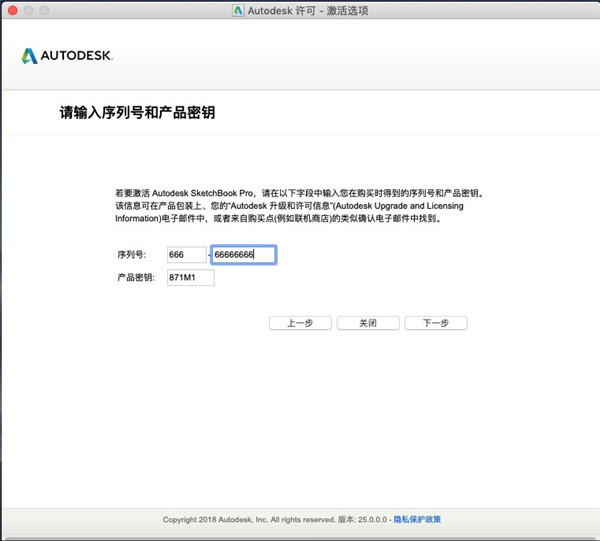Click the 产品密钥 label

[135, 277]
